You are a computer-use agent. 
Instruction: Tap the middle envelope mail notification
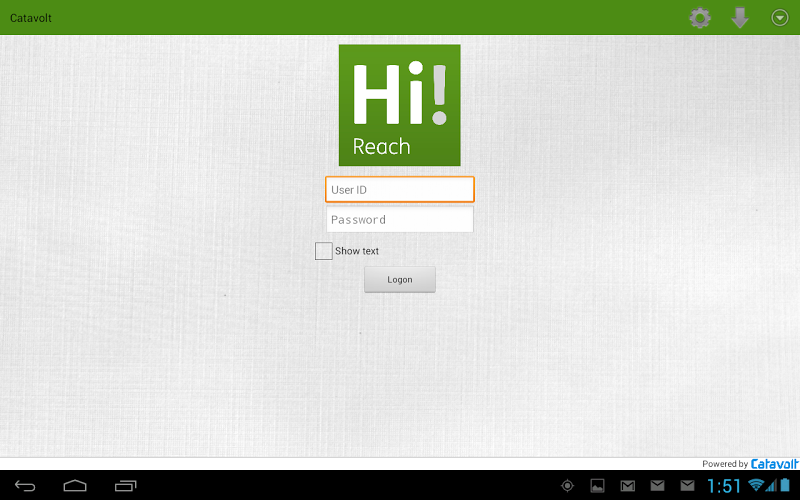[657, 486]
